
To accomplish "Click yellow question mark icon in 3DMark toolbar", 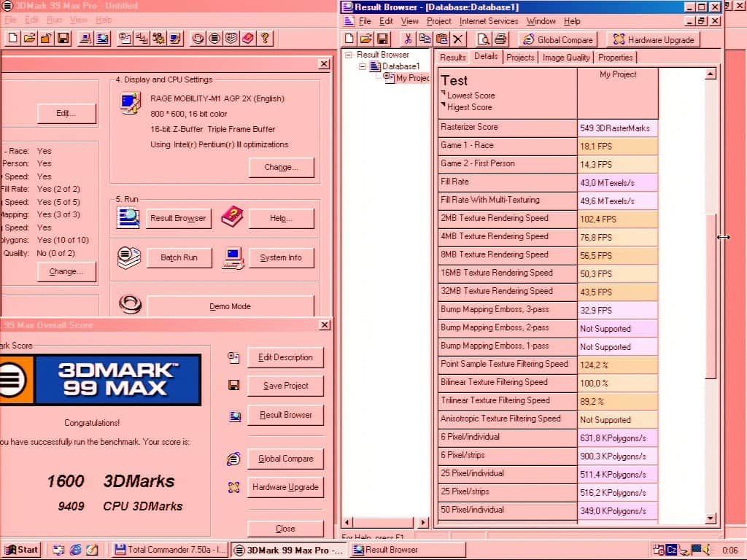I will click(x=265, y=38).
